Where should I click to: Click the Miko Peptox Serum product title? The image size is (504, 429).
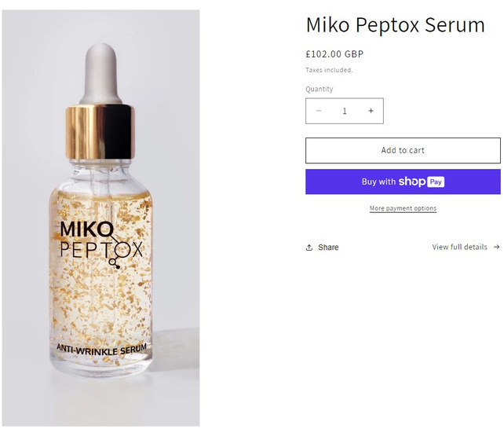pos(395,24)
